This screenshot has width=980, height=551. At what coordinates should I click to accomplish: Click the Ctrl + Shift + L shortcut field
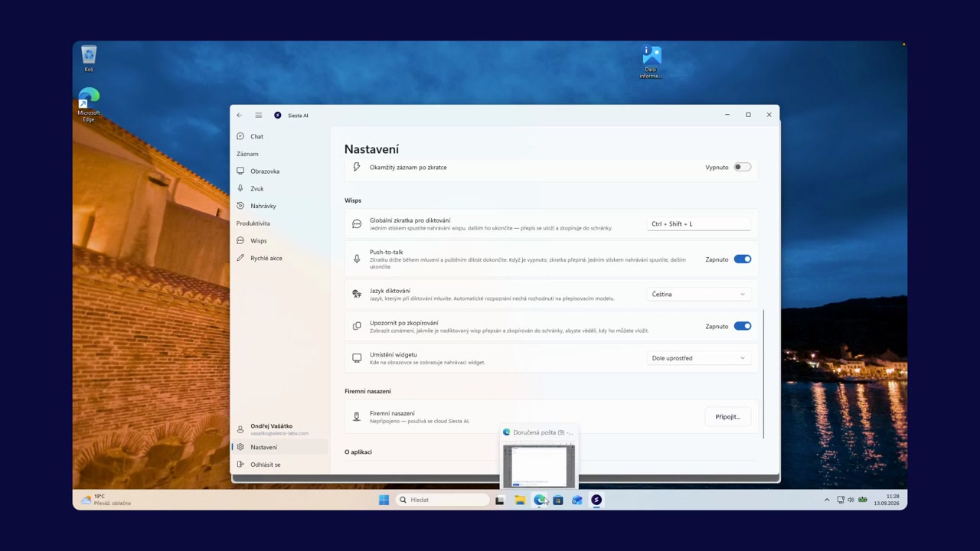[x=698, y=223]
